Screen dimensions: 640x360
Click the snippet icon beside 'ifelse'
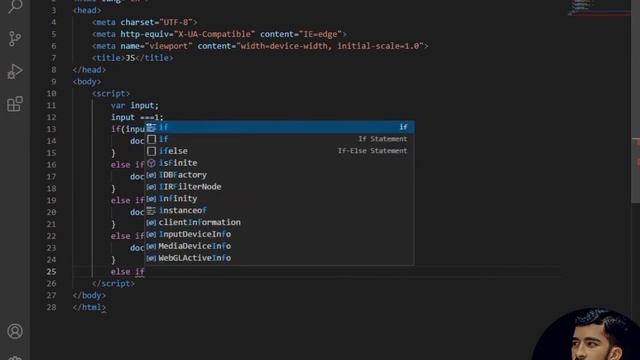tap(151, 151)
